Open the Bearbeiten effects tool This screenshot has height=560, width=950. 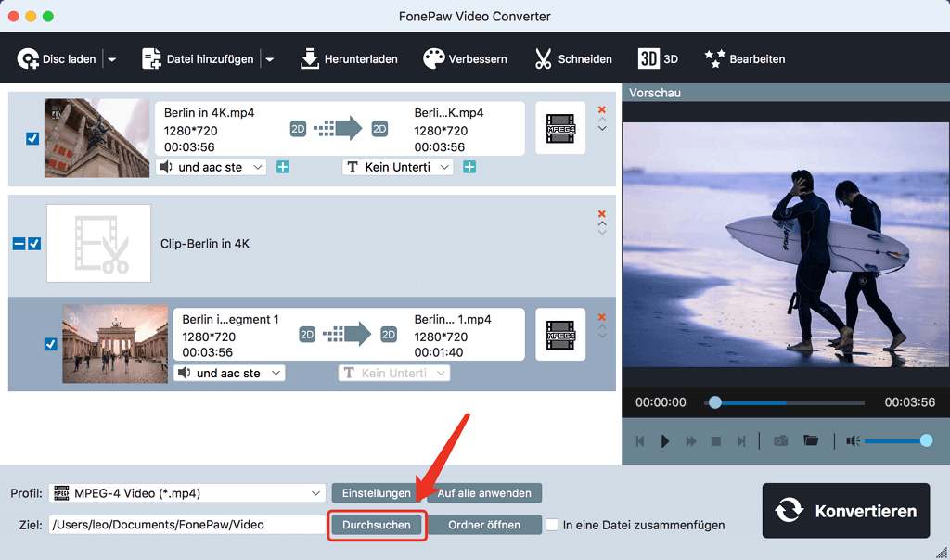pos(745,58)
